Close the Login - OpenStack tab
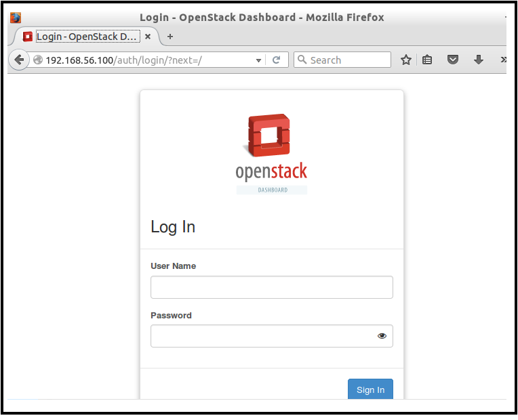The height and width of the screenshot is (420, 518). (148, 37)
